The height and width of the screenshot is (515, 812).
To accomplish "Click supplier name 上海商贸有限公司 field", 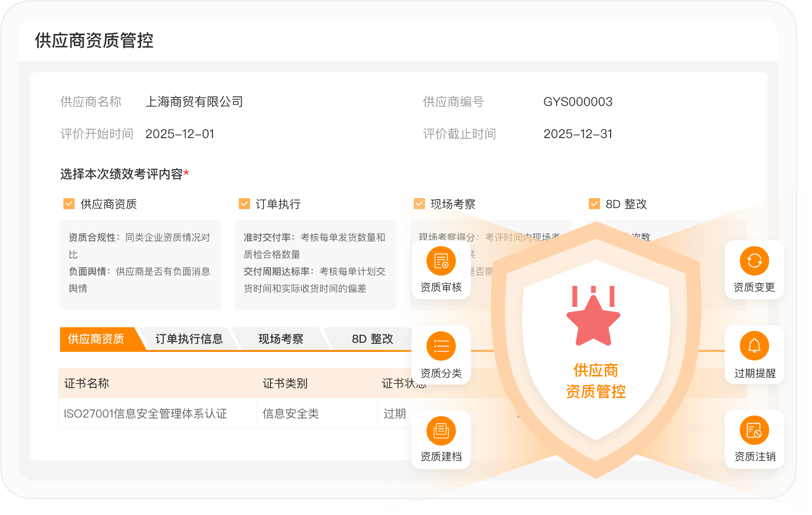I will 194,102.
